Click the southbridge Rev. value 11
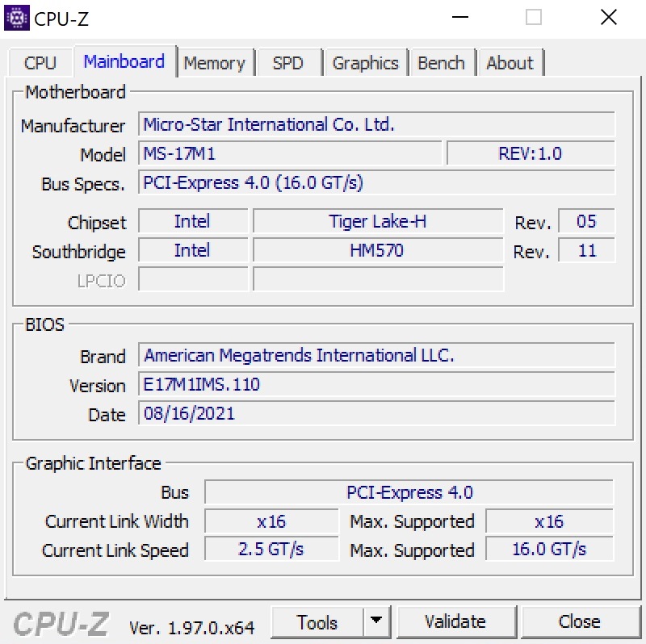The width and height of the screenshot is (646, 644). tap(587, 250)
